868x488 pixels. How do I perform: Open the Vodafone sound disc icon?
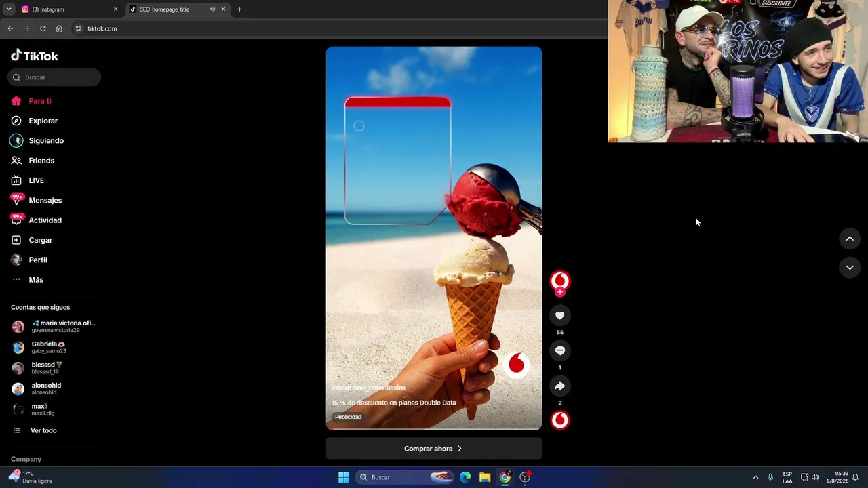(x=559, y=420)
